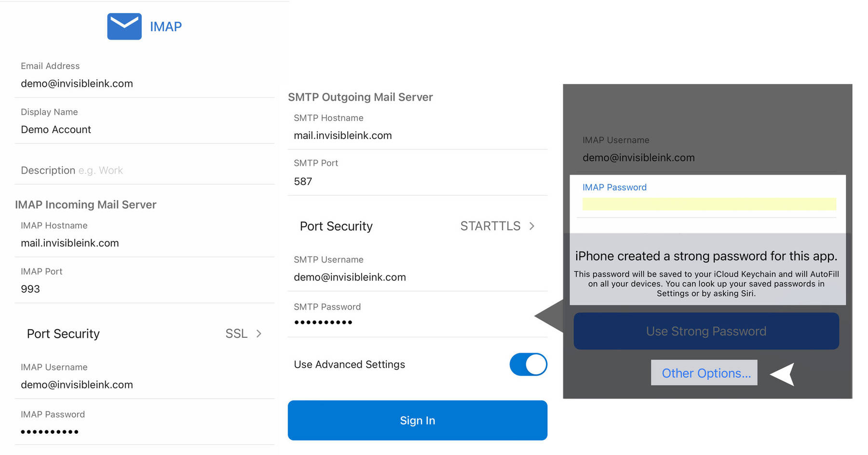
Task: Click the blue IMAP mail envelope icon
Action: pyautogui.click(x=124, y=27)
